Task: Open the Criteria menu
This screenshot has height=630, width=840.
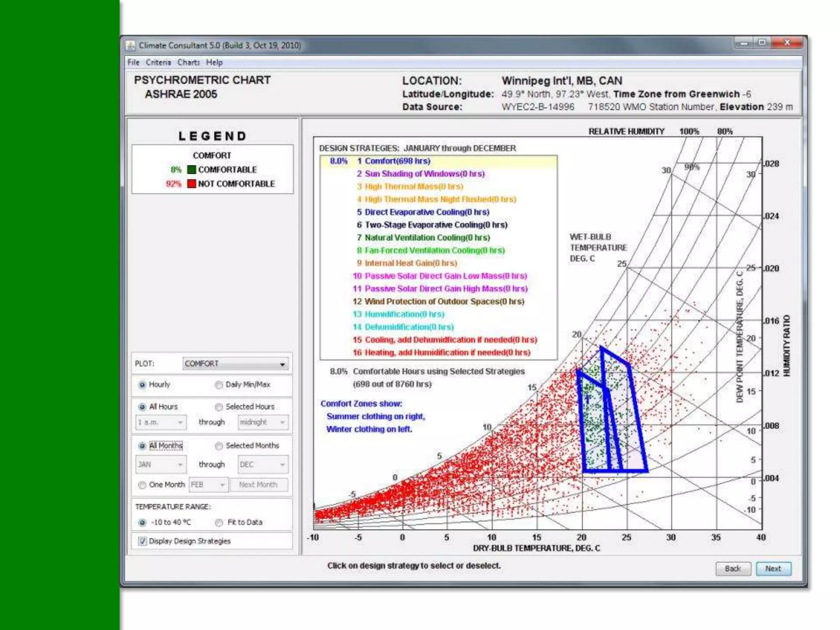Action: point(158,62)
